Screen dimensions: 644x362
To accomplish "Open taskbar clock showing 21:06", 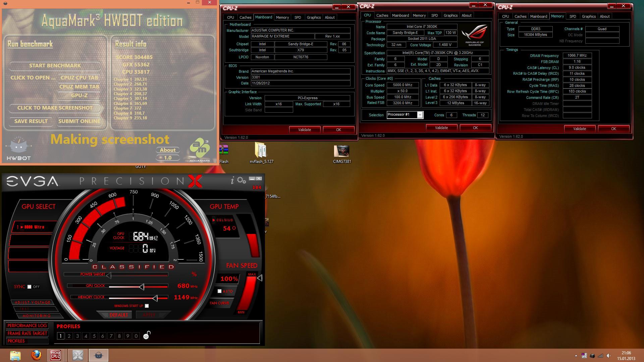I will point(626,353).
